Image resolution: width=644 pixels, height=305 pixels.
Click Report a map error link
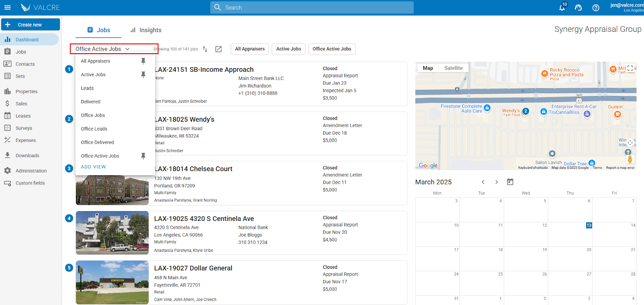(620, 168)
